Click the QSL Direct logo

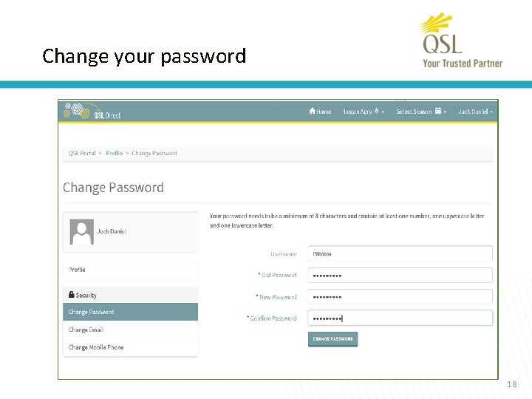click(92, 112)
